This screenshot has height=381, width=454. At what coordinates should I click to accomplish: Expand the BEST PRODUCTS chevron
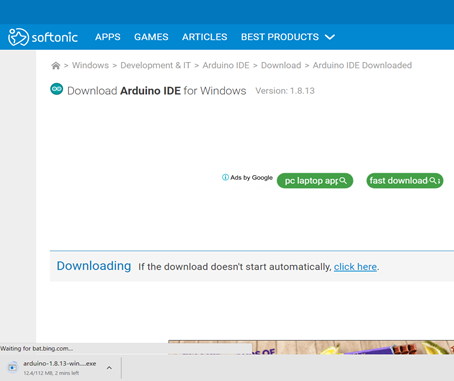click(330, 37)
